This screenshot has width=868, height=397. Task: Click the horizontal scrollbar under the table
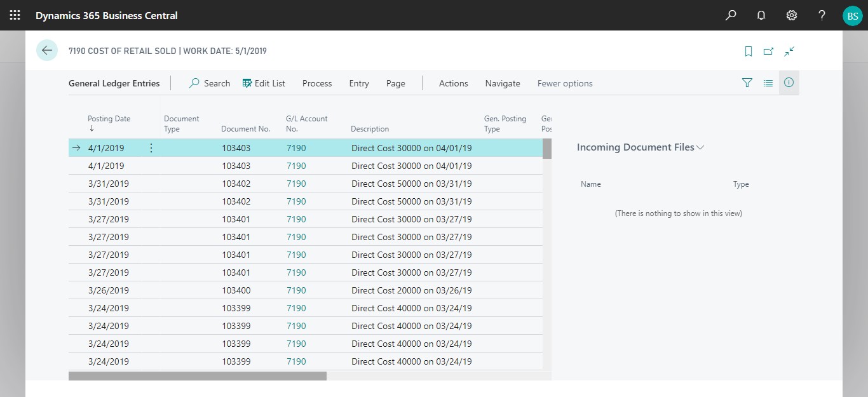pyautogui.click(x=198, y=376)
